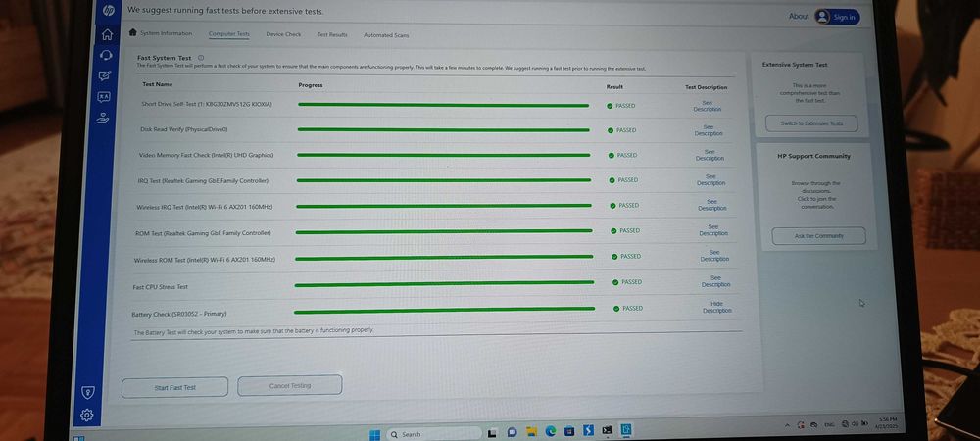See Description for Wireless IRQ Test
Screen dimensions: 980x441
point(711,205)
